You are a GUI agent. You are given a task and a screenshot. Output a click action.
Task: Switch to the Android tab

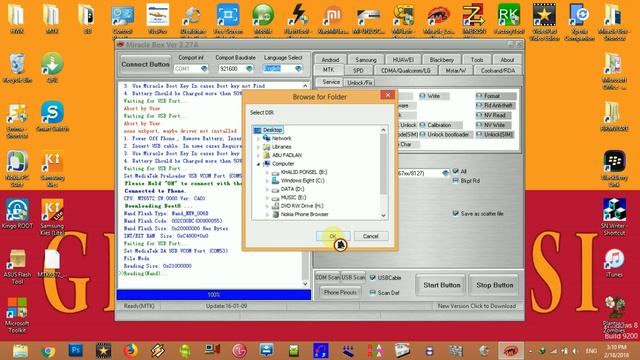[x=330, y=60]
